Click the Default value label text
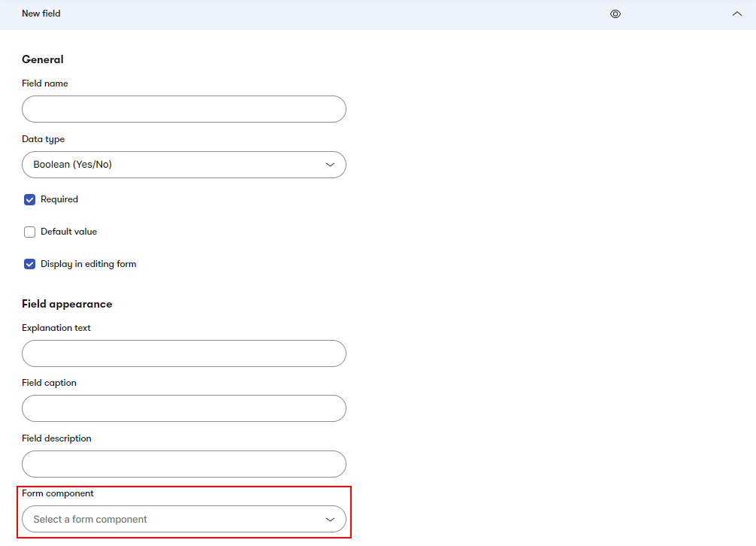The height and width of the screenshot is (546, 756). point(68,232)
